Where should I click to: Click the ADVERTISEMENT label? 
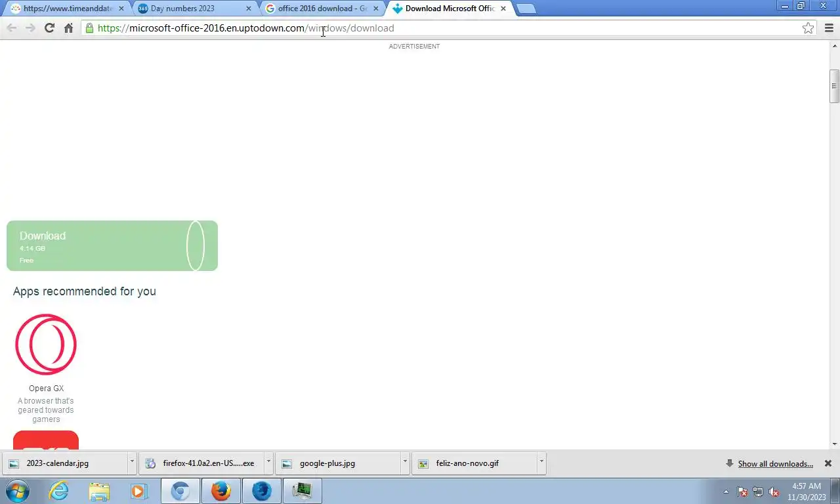pos(414,47)
